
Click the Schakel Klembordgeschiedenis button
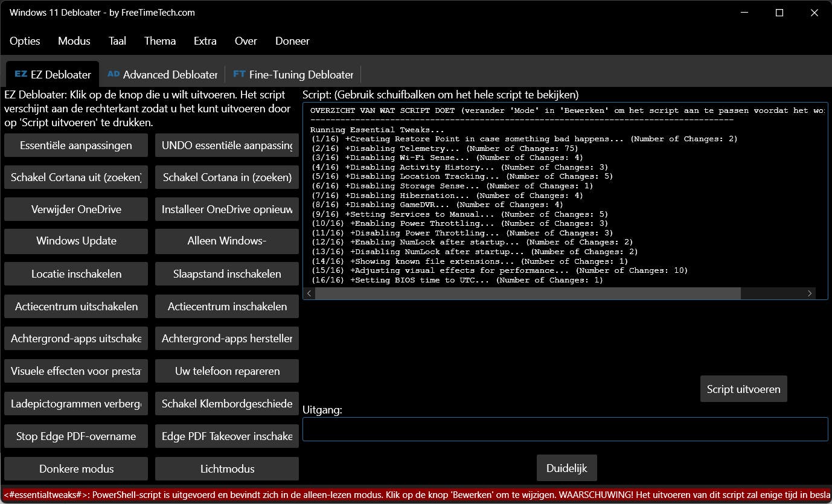(227, 404)
